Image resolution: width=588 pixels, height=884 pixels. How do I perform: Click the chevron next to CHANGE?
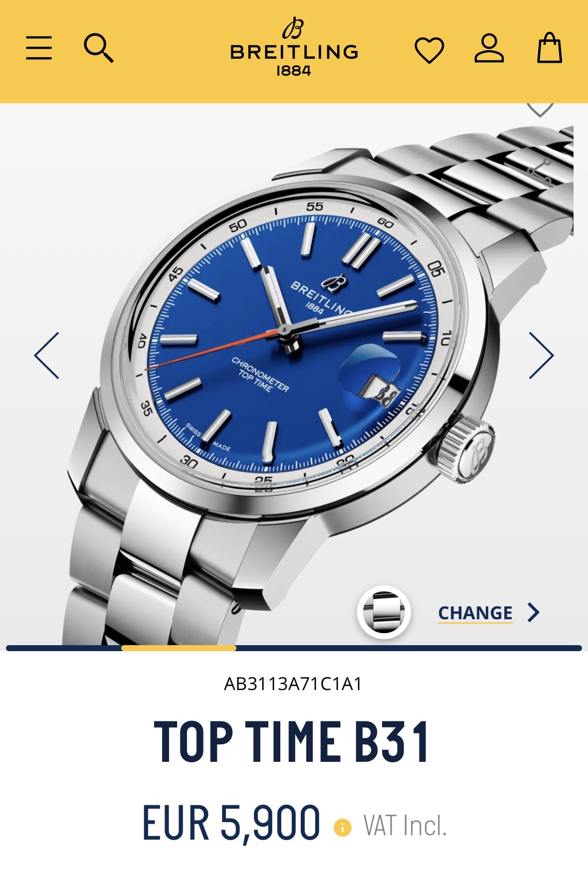(534, 612)
